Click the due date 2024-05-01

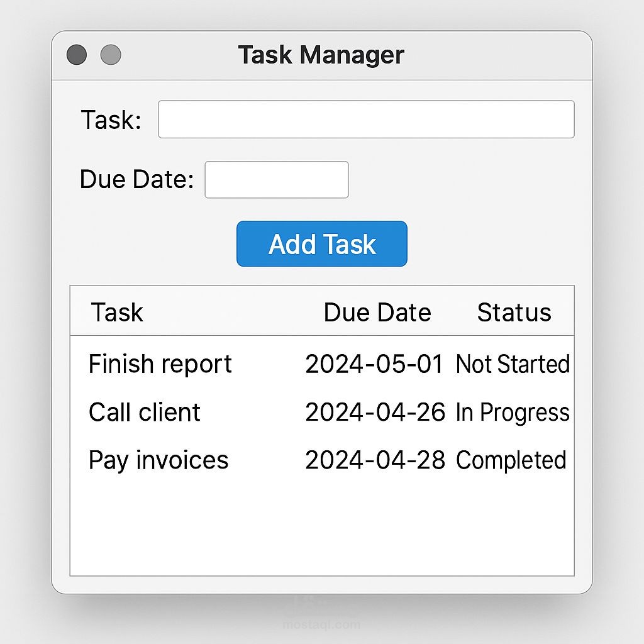[x=375, y=364]
